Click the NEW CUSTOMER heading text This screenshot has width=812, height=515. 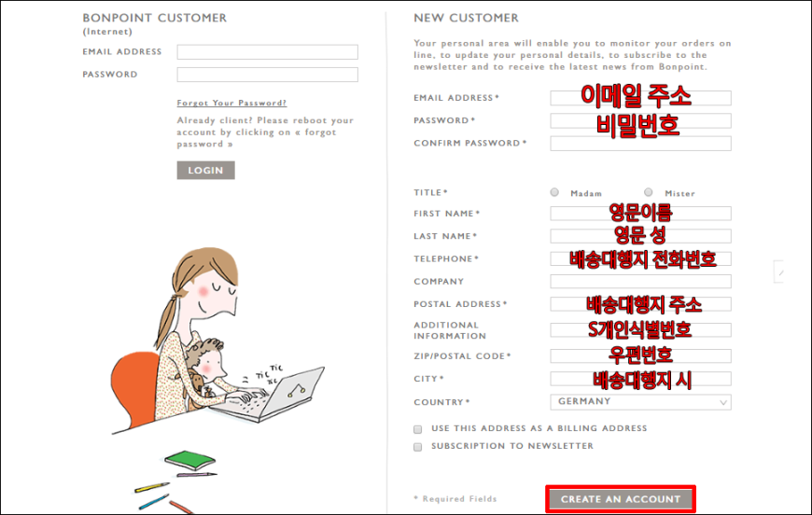[466, 18]
